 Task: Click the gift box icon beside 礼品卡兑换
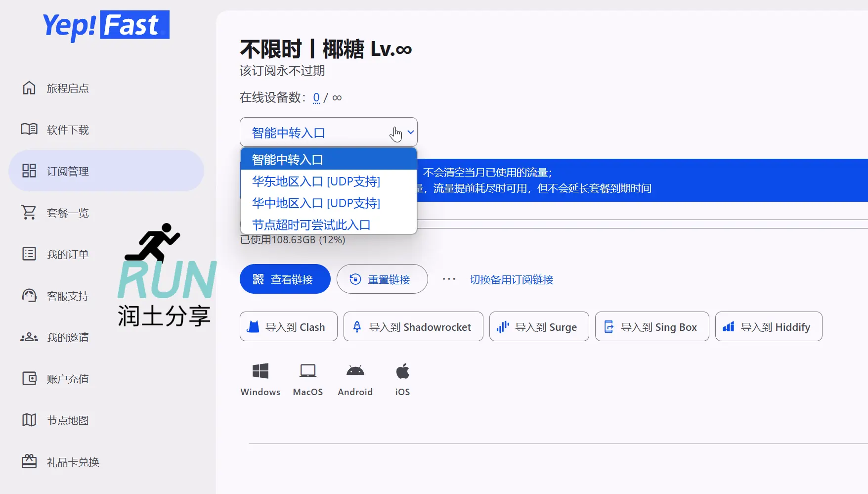click(29, 461)
